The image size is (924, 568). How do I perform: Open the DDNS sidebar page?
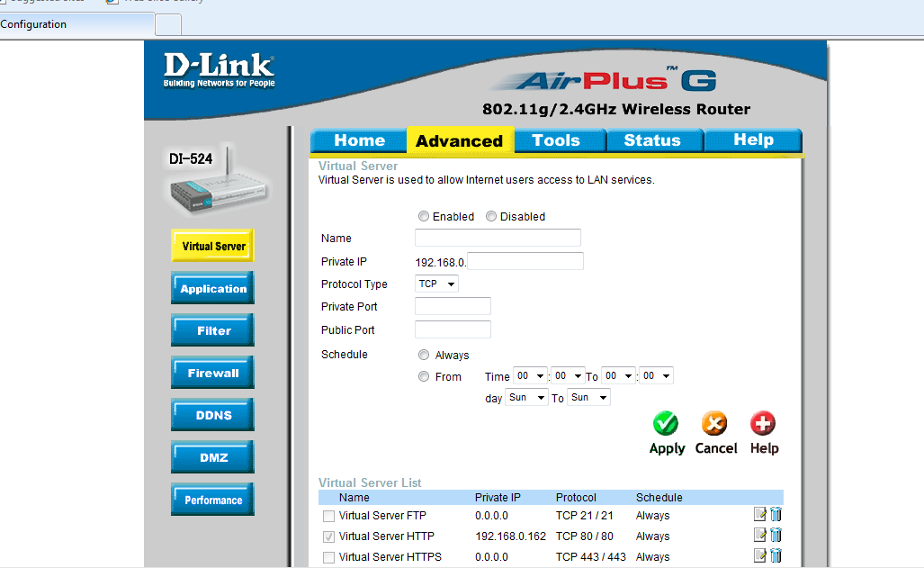point(212,415)
